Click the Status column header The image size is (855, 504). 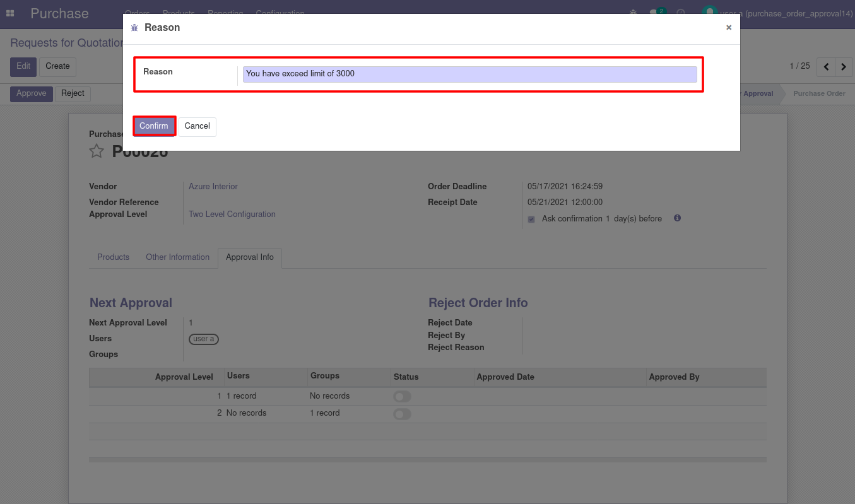406,377
